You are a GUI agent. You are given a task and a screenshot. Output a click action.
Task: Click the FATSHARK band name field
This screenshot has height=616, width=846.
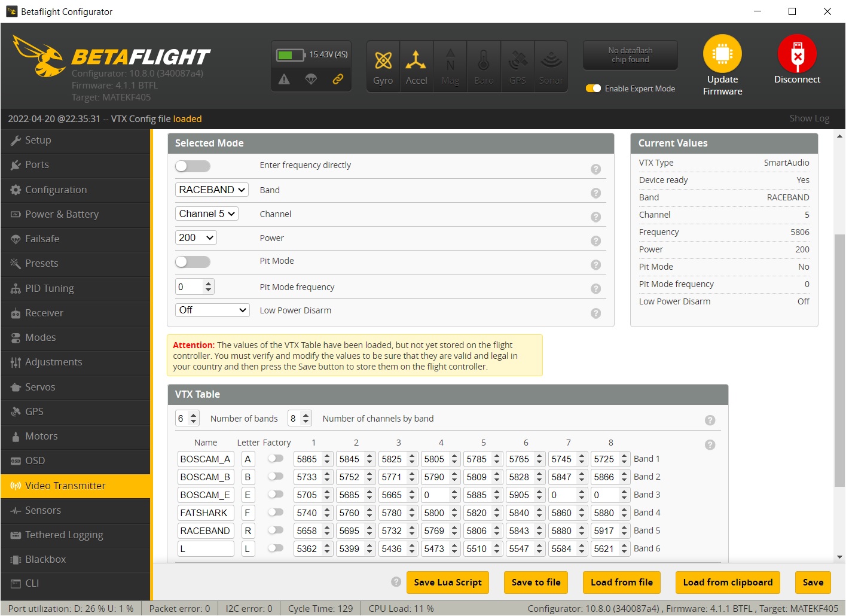coord(206,513)
